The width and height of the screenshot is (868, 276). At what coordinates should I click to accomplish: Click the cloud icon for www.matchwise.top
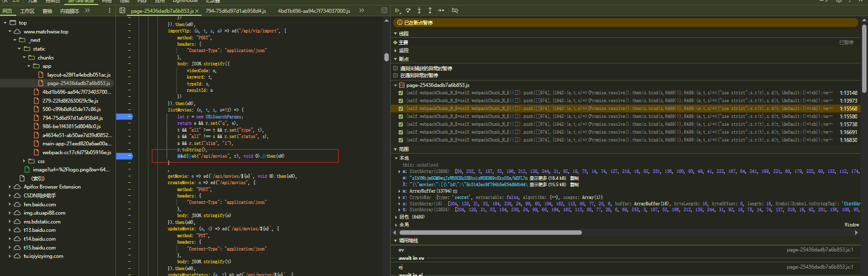[17, 31]
